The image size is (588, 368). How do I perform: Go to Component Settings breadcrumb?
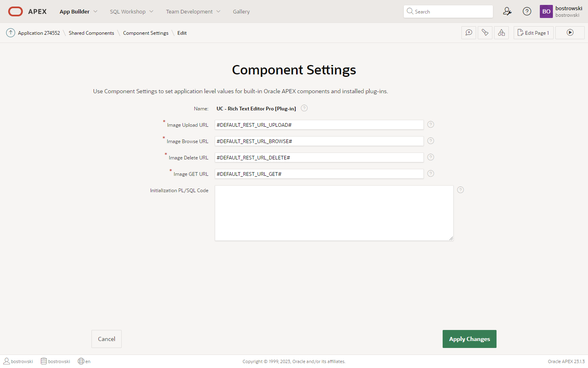point(146,33)
